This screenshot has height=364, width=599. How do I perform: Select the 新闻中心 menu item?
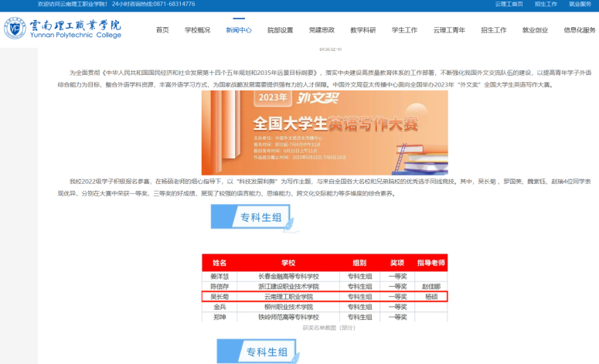point(239,30)
